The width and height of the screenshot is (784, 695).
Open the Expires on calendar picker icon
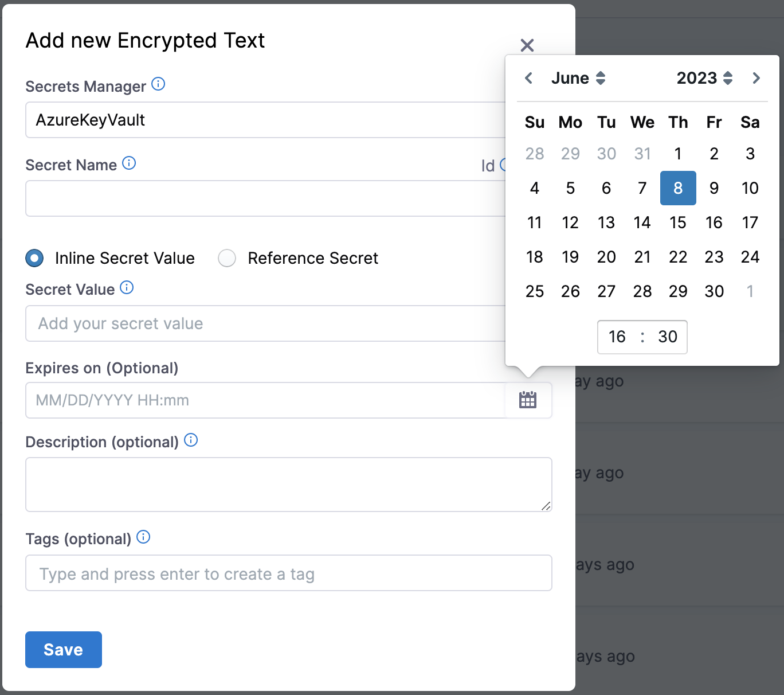(527, 400)
